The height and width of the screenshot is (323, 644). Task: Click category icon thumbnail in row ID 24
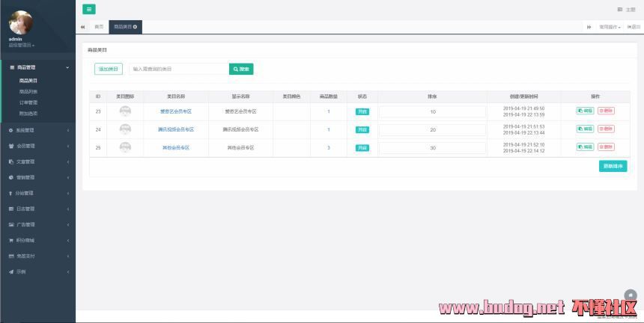click(x=125, y=129)
